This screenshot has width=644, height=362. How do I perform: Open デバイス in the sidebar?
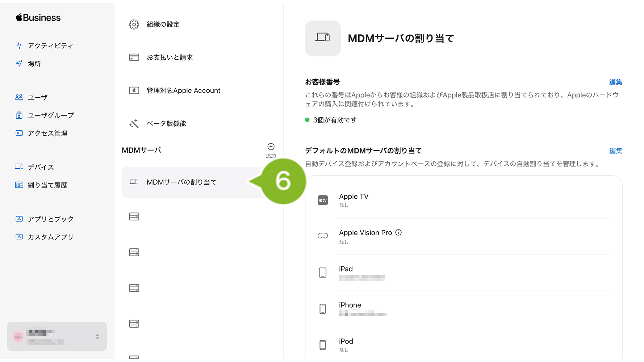tap(41, 167)
